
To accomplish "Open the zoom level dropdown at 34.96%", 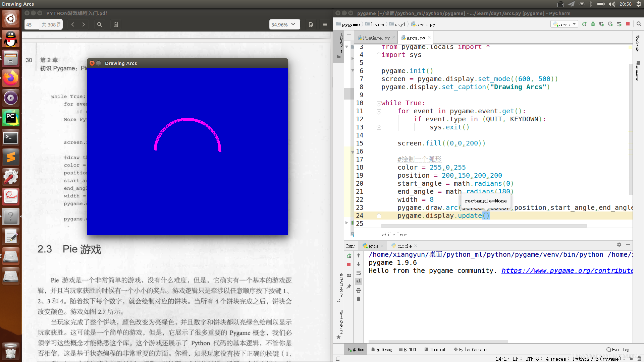I will 284,24.
